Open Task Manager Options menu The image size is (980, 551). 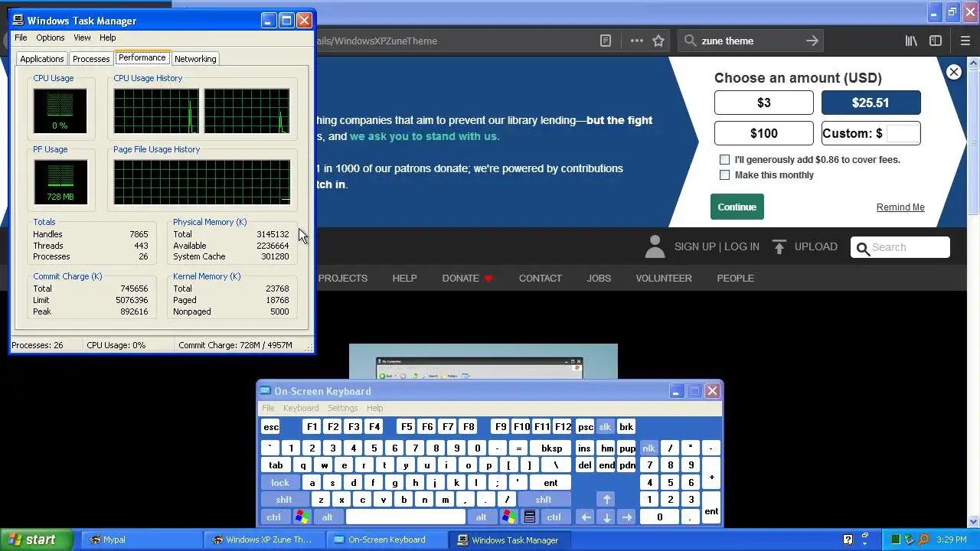click(51, 37)
